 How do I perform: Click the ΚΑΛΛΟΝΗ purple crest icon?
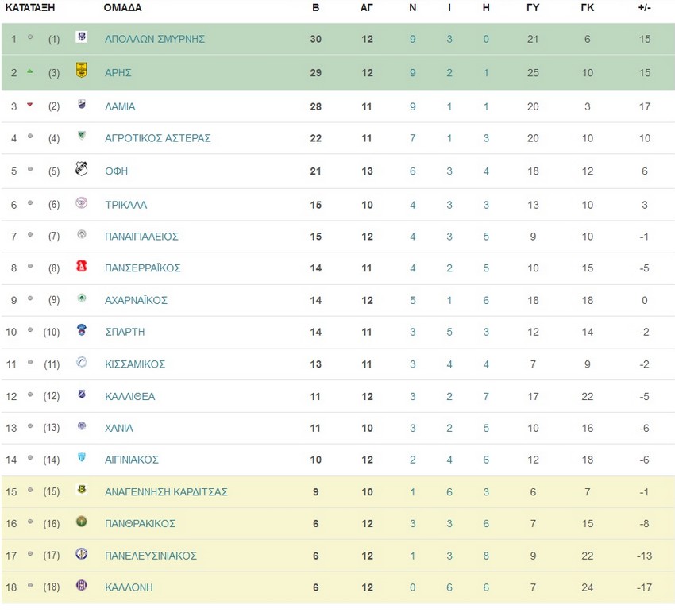81,585
